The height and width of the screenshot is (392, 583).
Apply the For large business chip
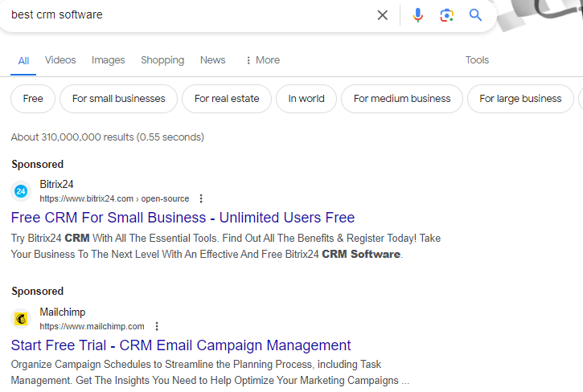(520, 99)
